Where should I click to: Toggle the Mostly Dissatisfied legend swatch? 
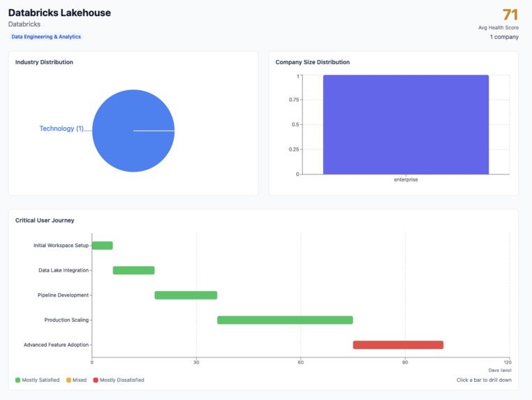pyautogui.click(x=96, y=380)
